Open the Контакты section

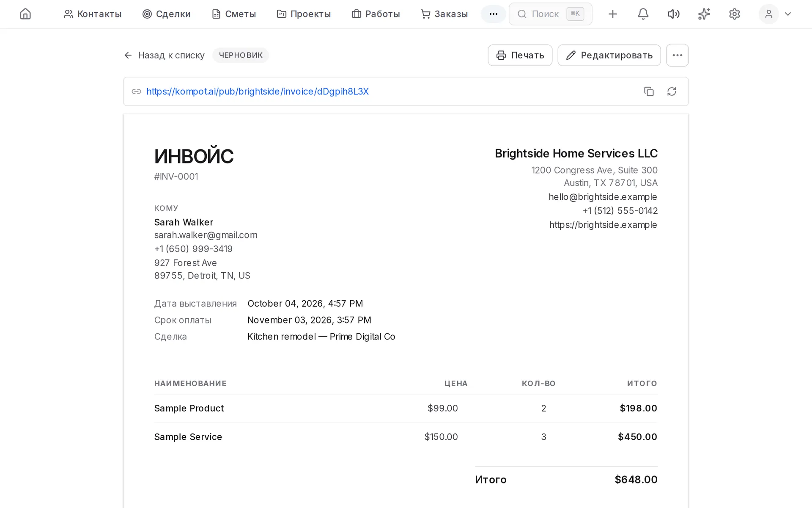pyautogui.click(x=92, y=14)
